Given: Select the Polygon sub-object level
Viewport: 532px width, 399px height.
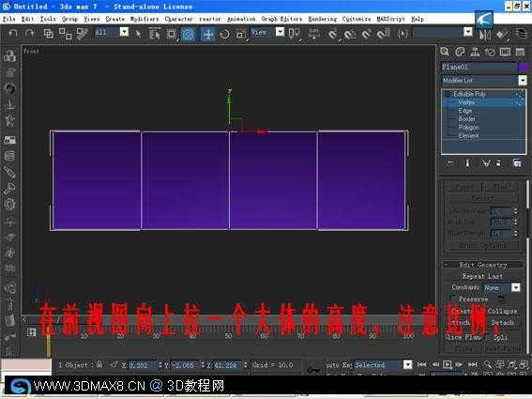Looking at the screenshot, I should [x=468, y=128].
